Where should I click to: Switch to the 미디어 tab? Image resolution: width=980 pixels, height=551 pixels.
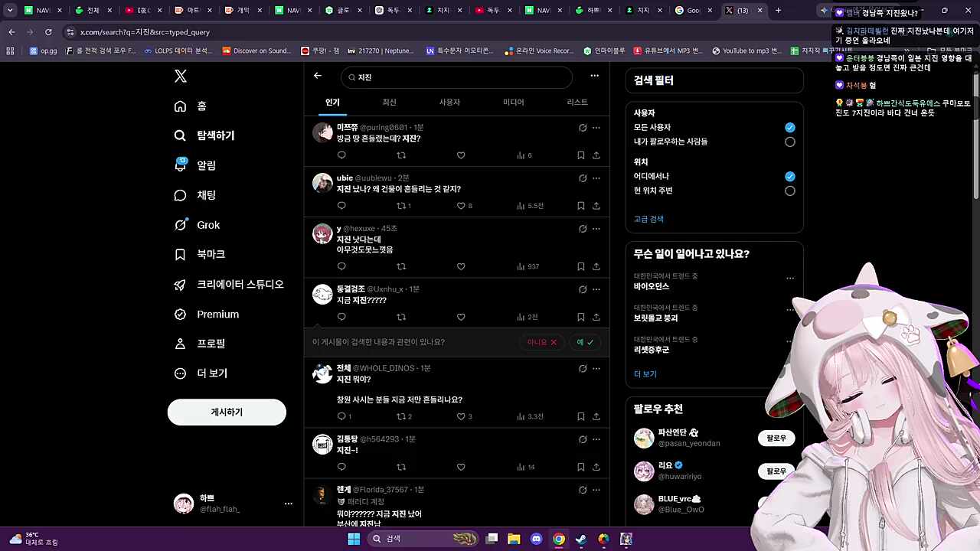[x=514, y=103]
